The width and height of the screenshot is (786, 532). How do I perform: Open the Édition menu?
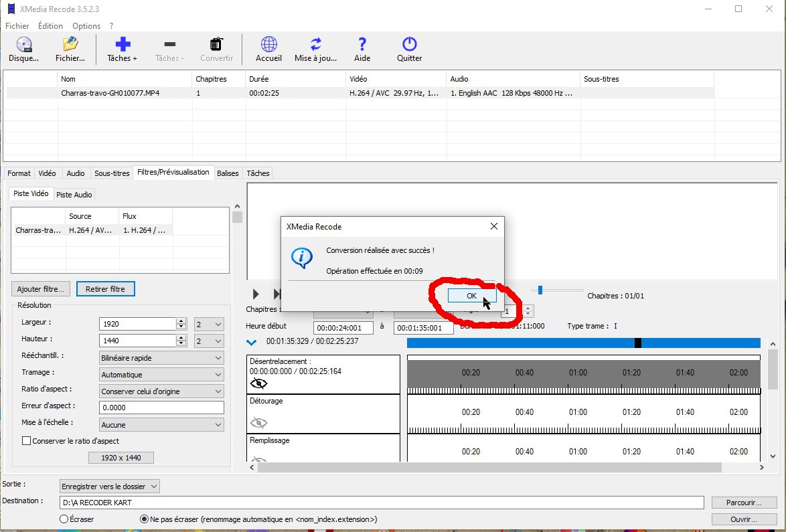(x=50, y=25)
